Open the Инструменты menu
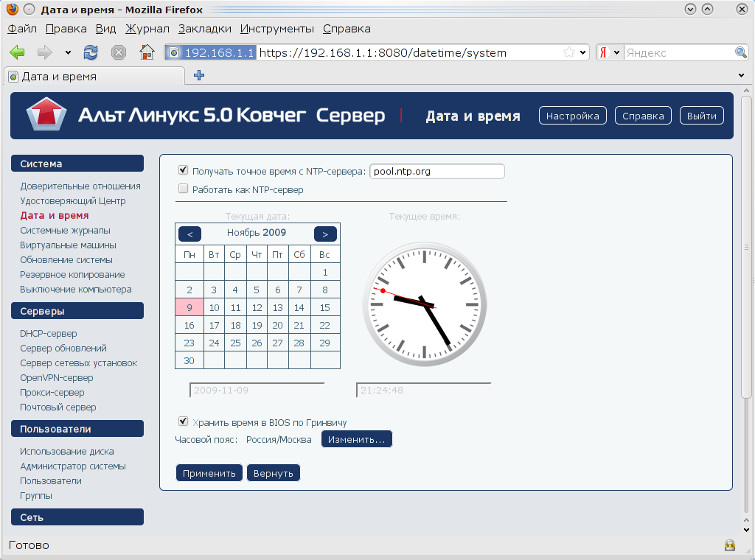 [277, 29]
